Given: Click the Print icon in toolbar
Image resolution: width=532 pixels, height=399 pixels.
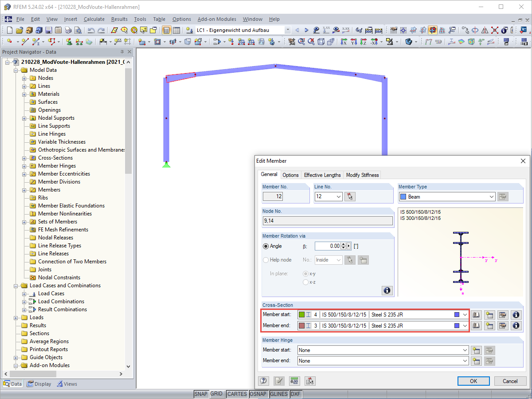Looking at the screenshot, I should [x=68, y=30].
